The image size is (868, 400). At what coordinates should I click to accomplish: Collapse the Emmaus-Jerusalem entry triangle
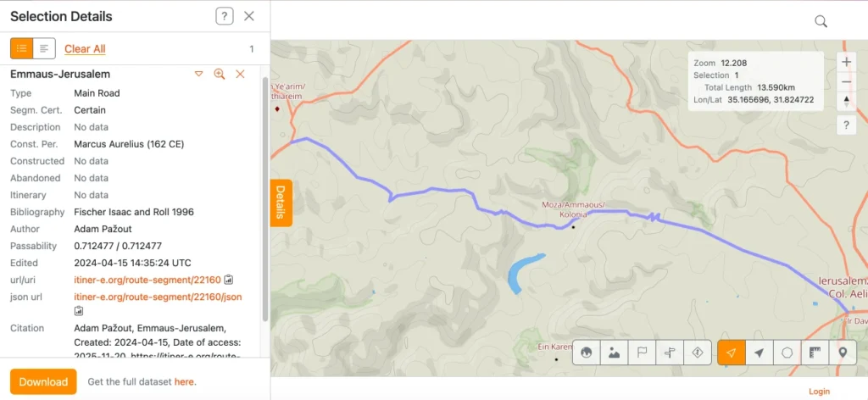[x=199, y=75]
